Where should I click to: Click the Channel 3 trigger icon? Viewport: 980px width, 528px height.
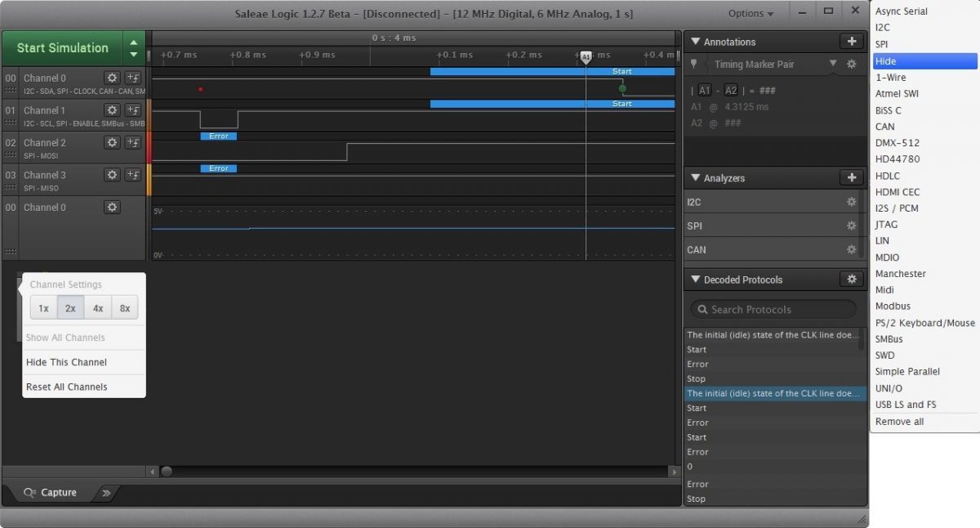click(x=133, y=175)
